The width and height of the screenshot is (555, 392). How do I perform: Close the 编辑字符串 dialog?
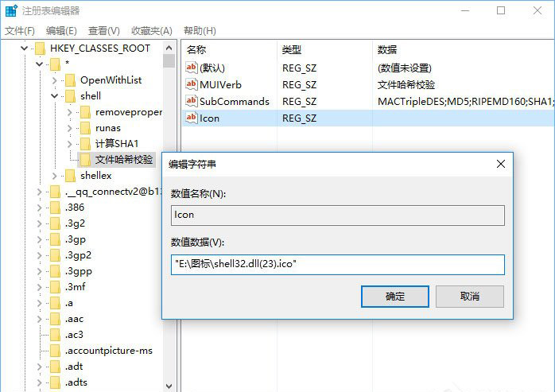(500, 164)
